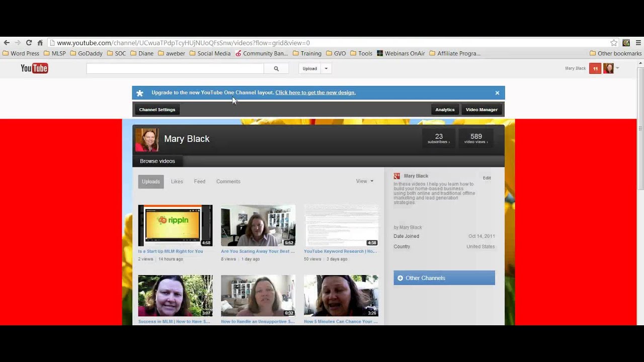Open Other bookmarks folder

tap(615, 53)
